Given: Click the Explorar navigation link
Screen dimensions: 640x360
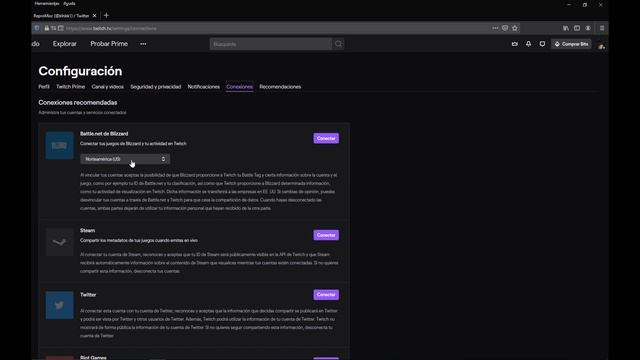Looking at the screenshot, I should click(64, 44).
